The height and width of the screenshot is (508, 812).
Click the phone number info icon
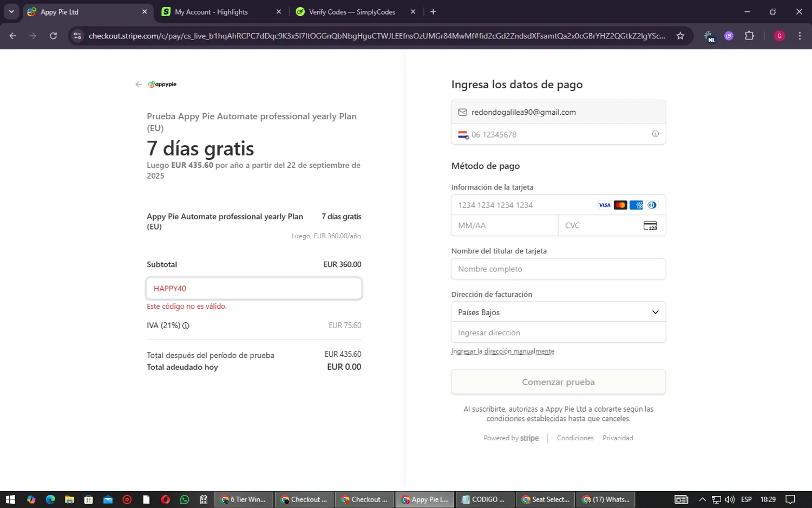655,134
